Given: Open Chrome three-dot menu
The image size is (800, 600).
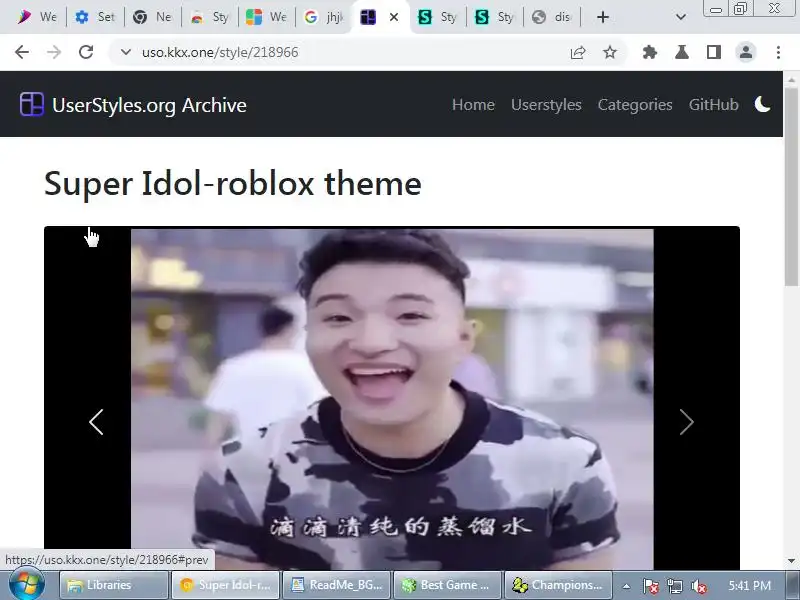Looking at the screenshot, I should 778,52.
